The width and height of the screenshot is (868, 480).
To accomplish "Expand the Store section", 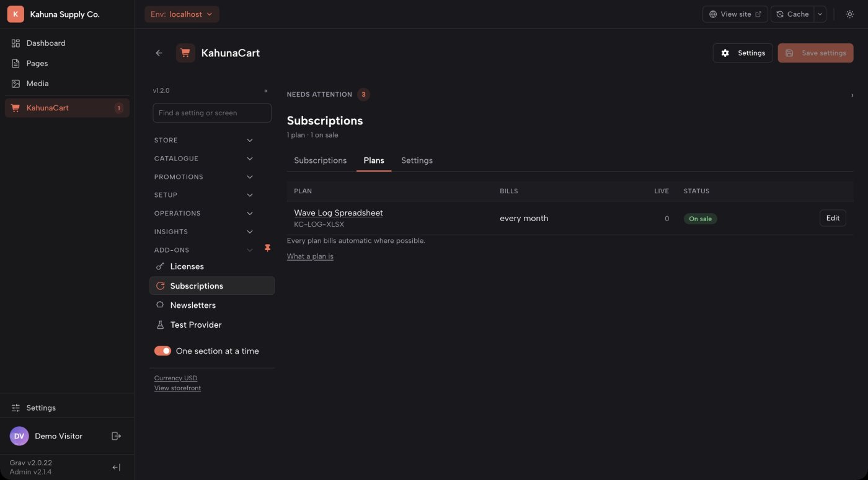I will coord(204,141).
